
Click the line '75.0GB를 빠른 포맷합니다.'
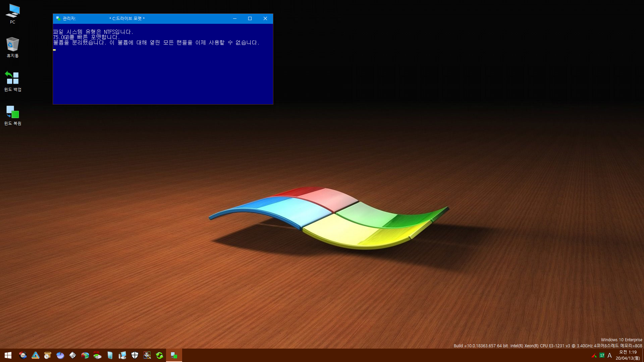coord(86,37)
